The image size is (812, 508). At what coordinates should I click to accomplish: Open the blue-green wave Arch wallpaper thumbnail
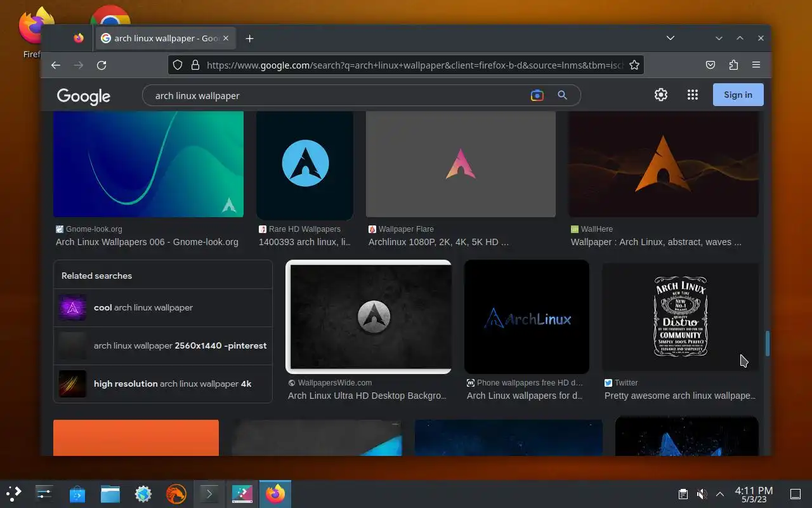pos(148,164)
